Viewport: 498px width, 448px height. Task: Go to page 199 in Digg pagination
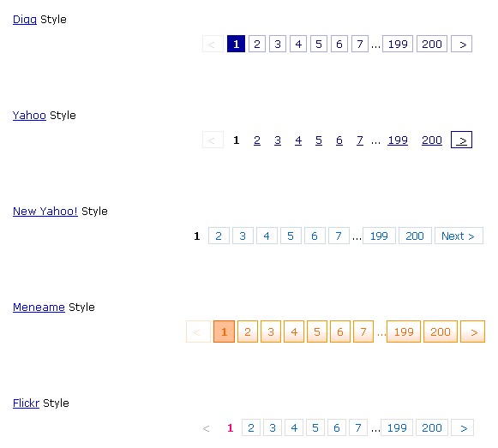click(x=398, y=44)
